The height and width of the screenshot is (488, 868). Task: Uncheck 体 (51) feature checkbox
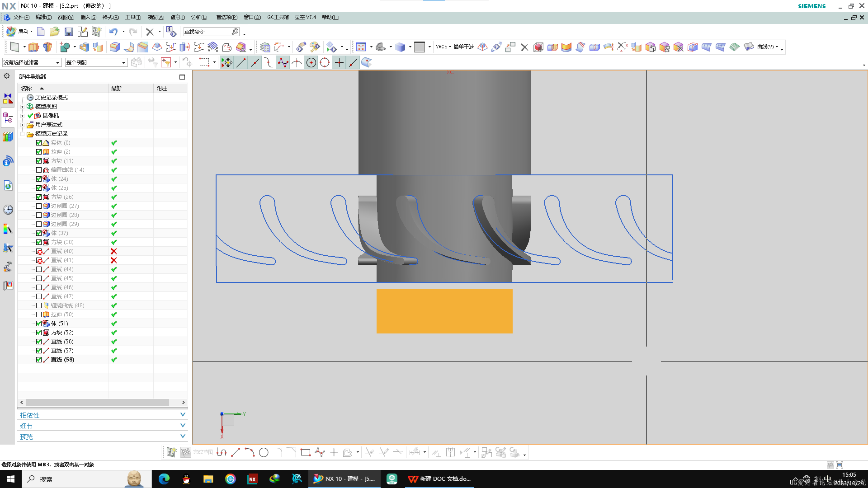[39, 324]
